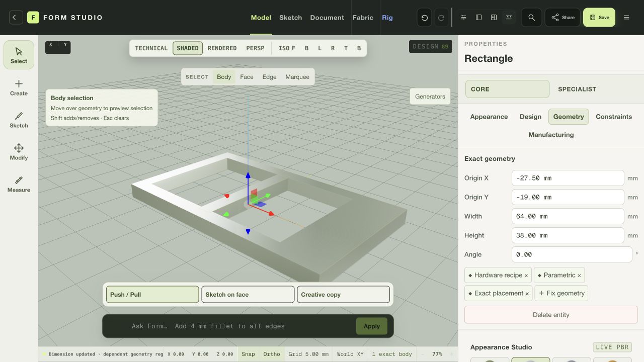Apply the Ask Form prompt
This screenshot has width=644, height=362.
coord(372,326)
